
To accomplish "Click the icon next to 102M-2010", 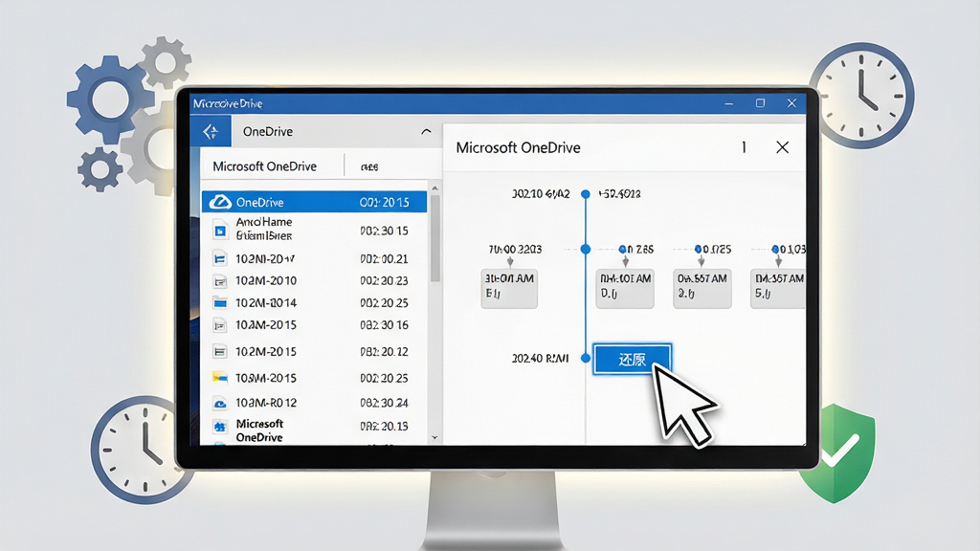I will pyautogui.click(x=220, y=281).
